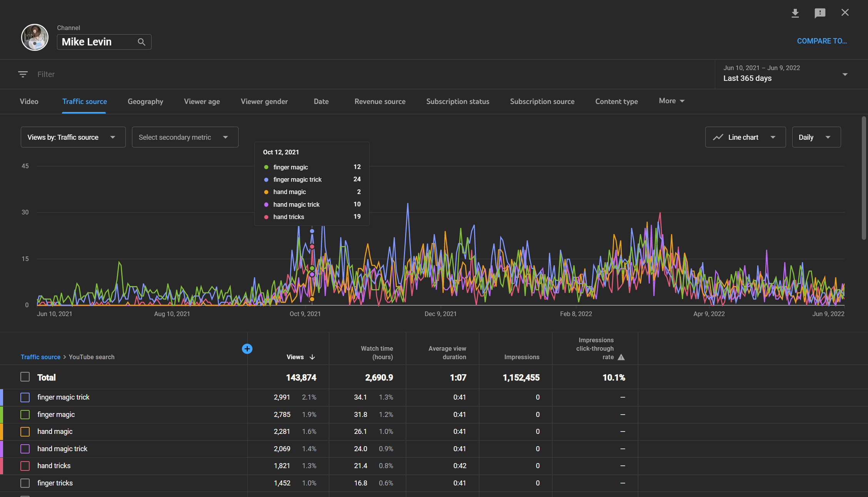Uncheck the hand magic row
Viewport: 868px width, 497px height.
click(25, 432)
